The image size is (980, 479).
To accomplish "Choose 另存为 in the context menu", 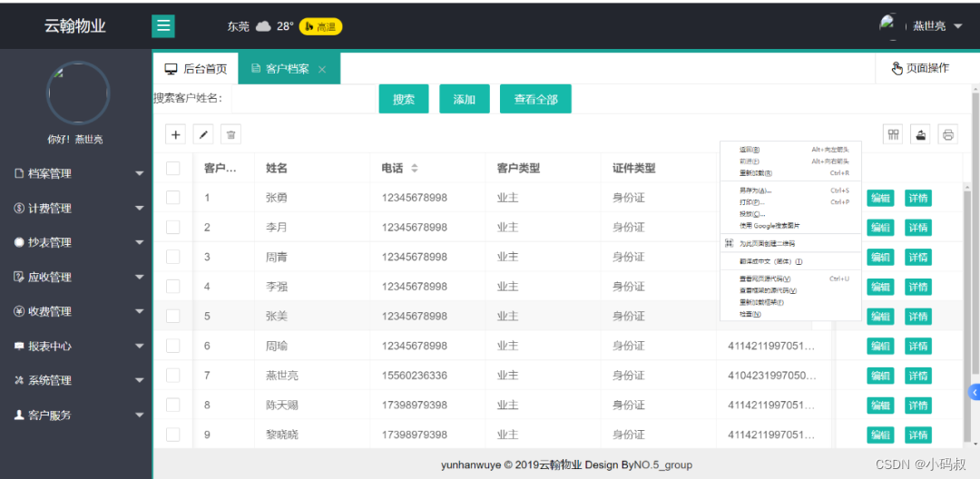I will [x=790, y=191].
